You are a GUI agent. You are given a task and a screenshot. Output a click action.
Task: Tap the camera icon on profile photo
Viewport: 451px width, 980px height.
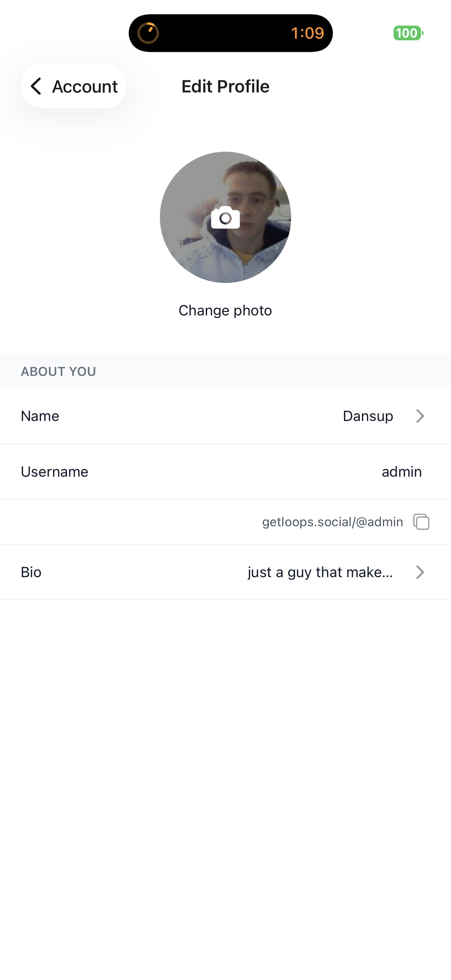point(225,218)
